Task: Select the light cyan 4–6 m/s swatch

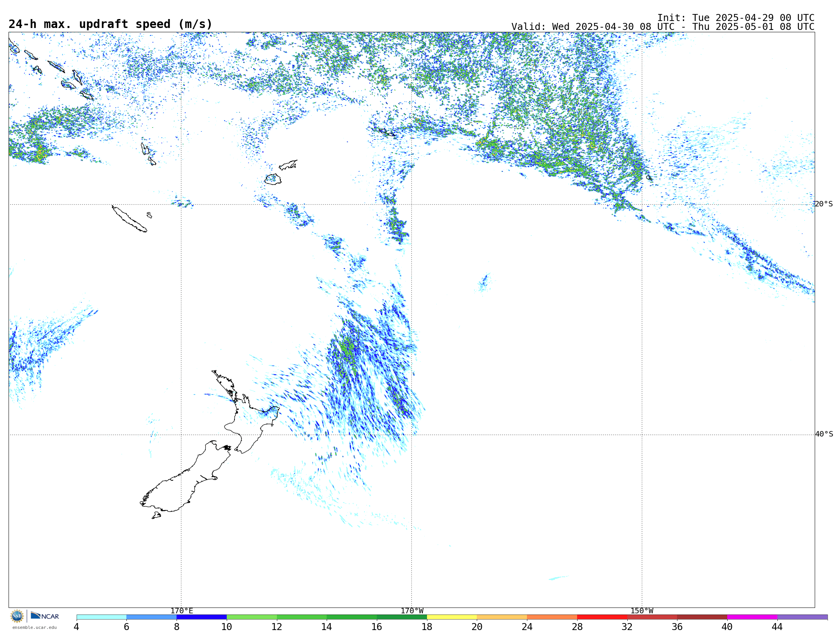Action: (x=101, y=617)
